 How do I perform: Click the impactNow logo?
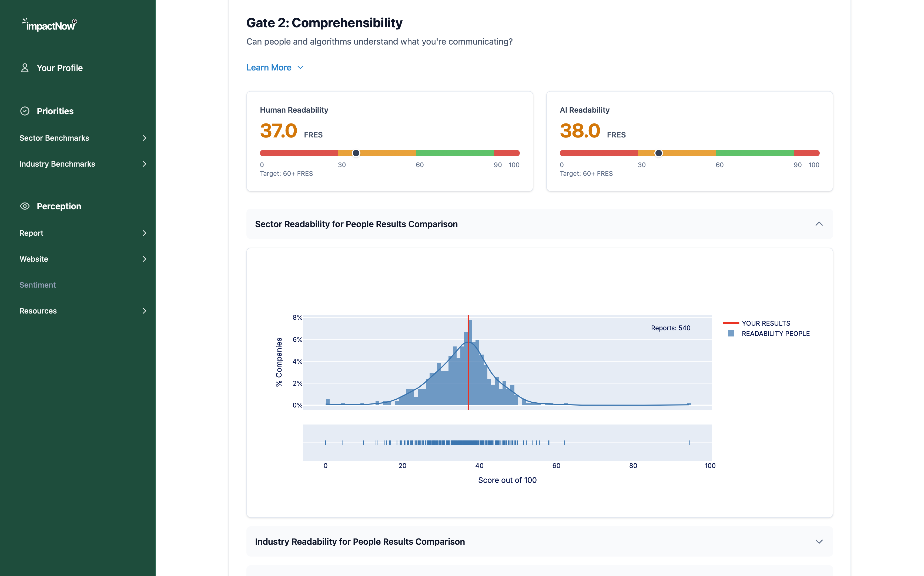pyautogui.click(x=49, y=25)
